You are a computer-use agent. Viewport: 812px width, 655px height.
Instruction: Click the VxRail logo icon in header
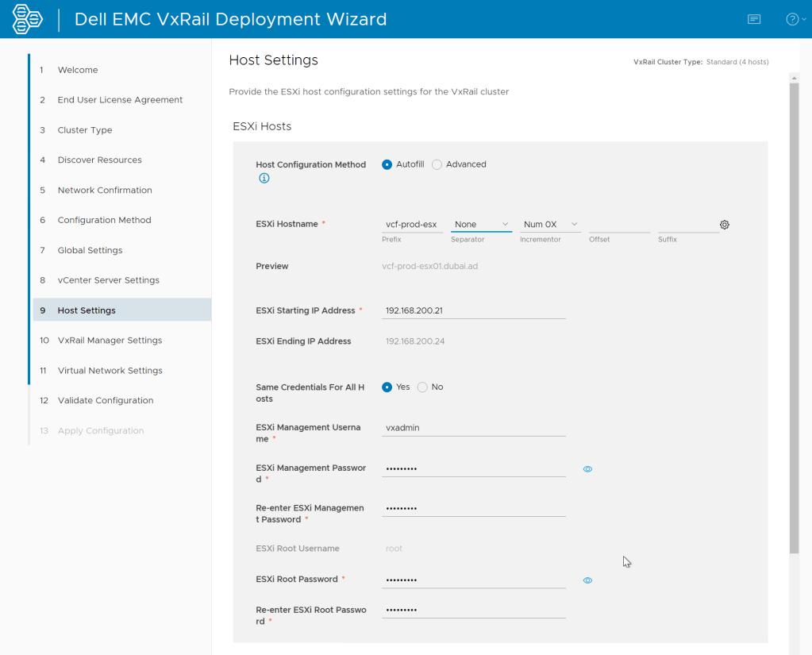27,19
